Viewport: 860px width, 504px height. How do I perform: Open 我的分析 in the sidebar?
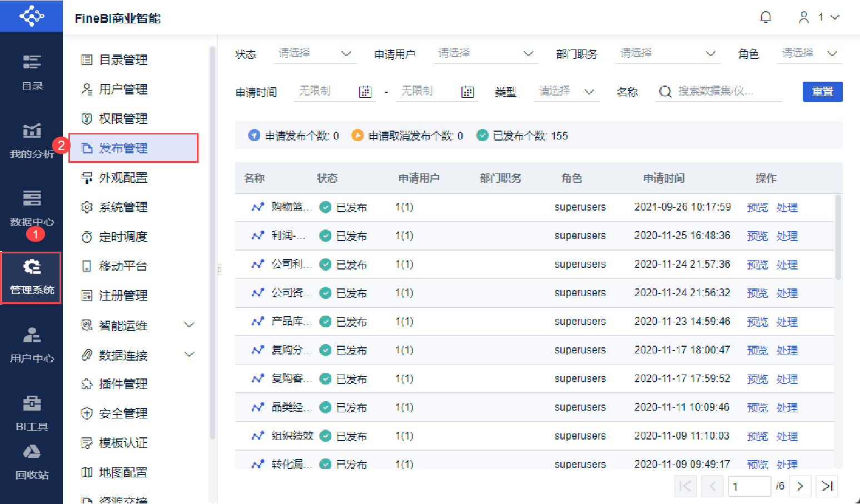tap(32, 140)
